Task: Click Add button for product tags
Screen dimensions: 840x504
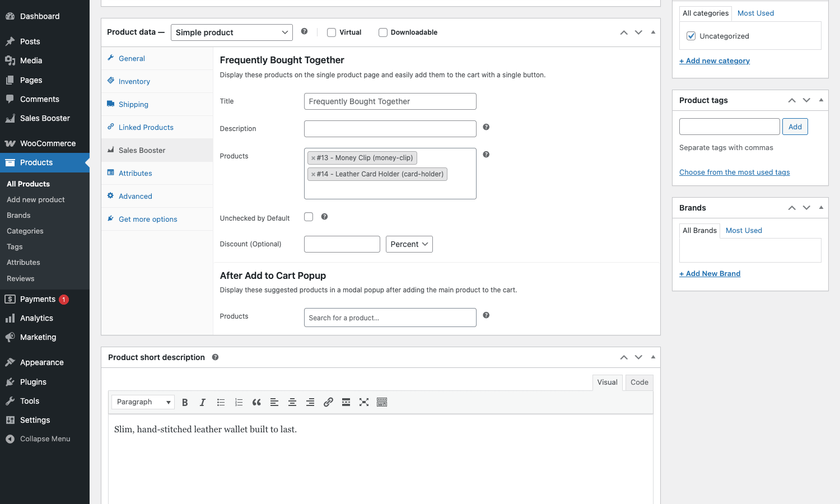Action: point(795,127)
